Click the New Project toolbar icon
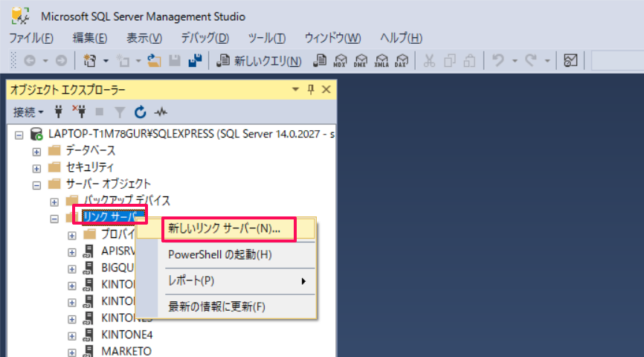 tap(89, 61)
